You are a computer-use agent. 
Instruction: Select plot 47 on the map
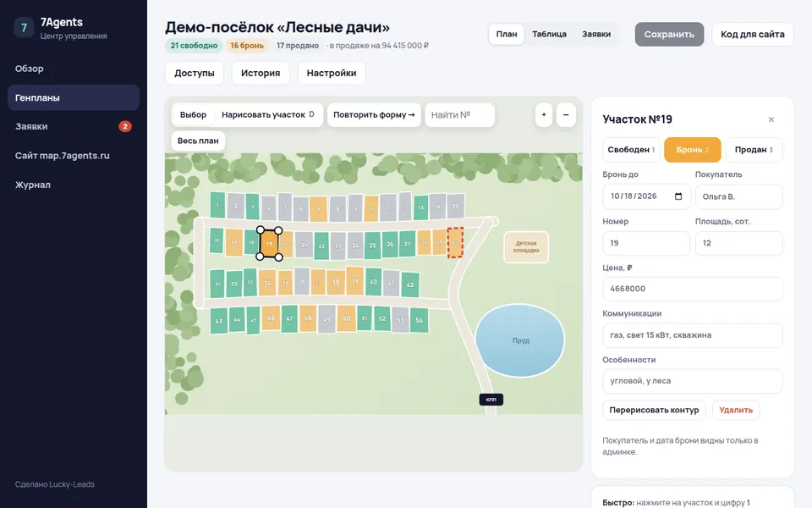click(289, 319)
